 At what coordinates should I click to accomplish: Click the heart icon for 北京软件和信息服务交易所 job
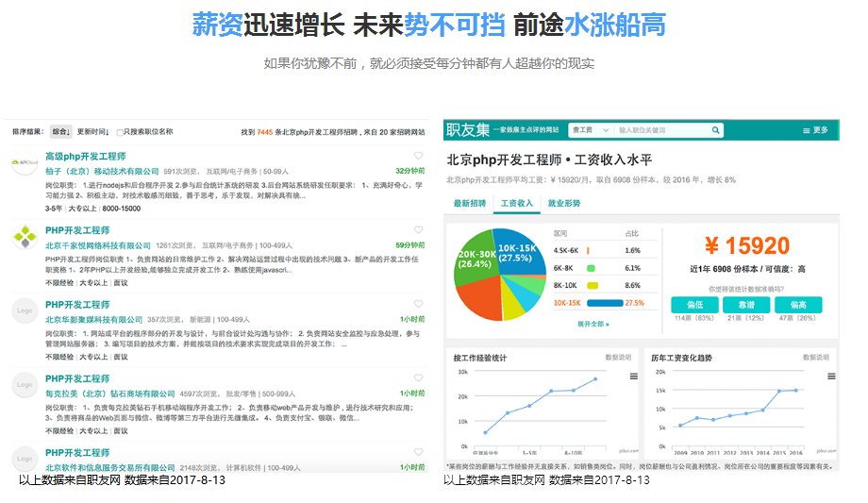(419, 453)
